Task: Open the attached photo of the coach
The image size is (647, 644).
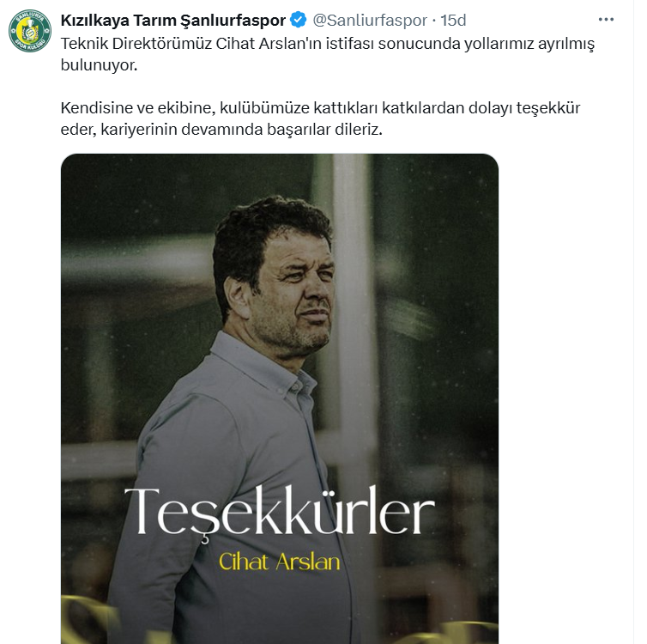Action: coord(280,398)
